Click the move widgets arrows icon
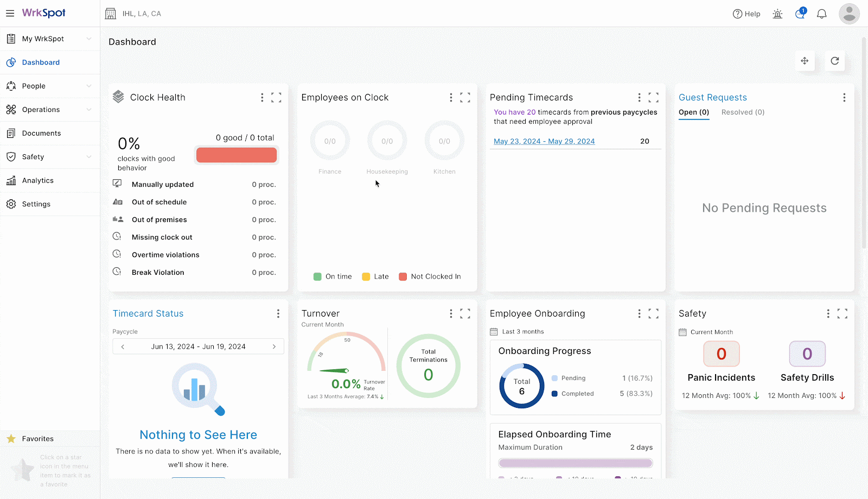 coord(805,61)
